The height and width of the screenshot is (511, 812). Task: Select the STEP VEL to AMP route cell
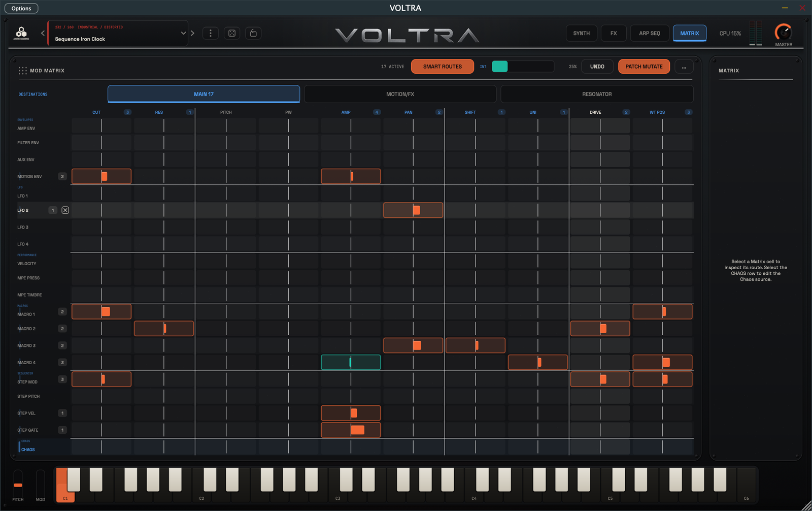pos(351,413)
